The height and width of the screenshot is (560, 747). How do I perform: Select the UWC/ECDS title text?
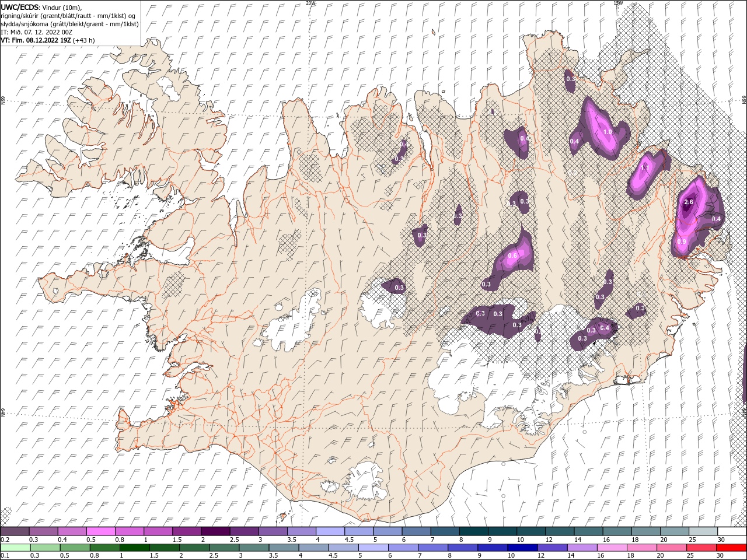click(20, 6)
